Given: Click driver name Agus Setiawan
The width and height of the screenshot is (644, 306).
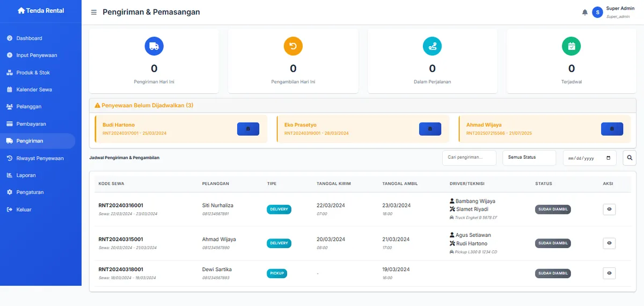Looking at the screenshot, I should [x=473, y=235].
